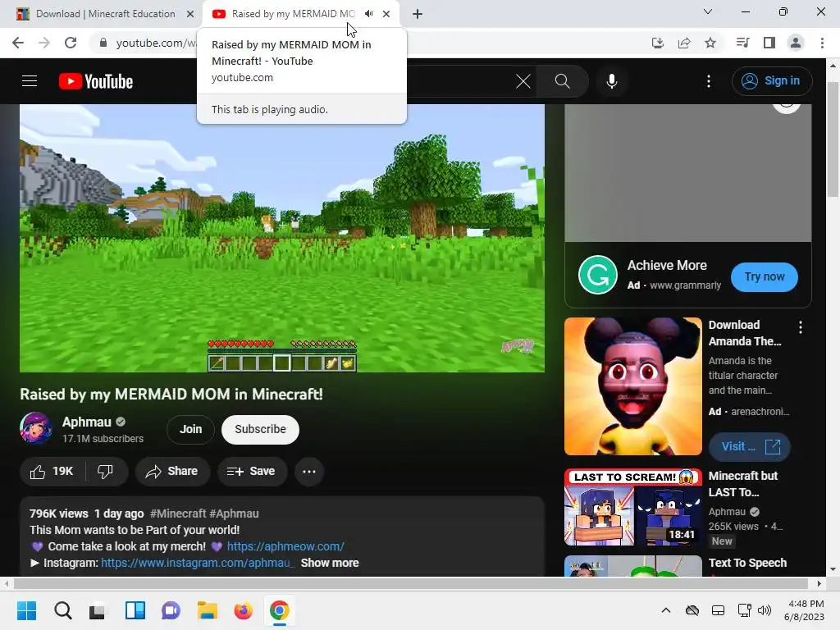Click the Visit button on Amanda ad
This screenshot has height=630, width=840.
(750, 447)
